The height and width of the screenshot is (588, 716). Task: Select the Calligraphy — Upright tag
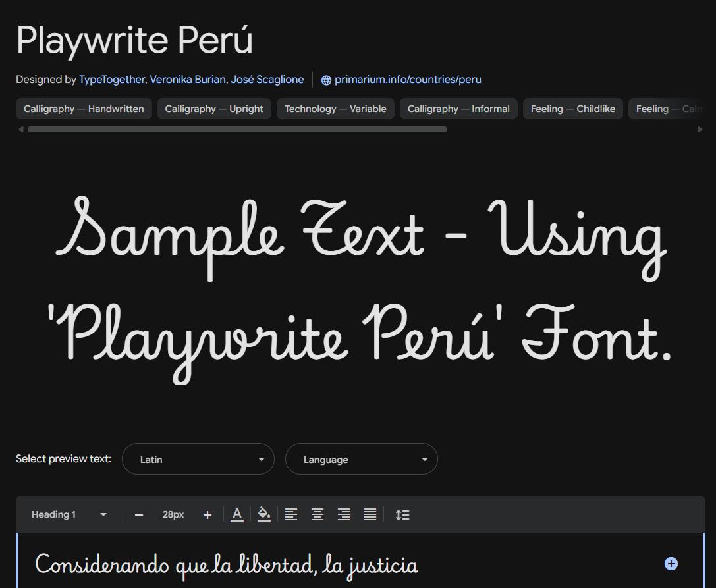(x=214, y=109)
